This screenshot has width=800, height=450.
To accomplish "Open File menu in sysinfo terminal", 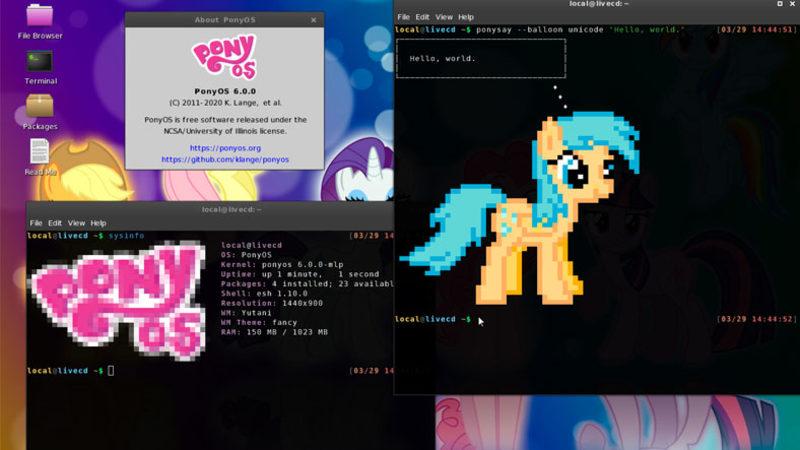I will tap(36, 223).
